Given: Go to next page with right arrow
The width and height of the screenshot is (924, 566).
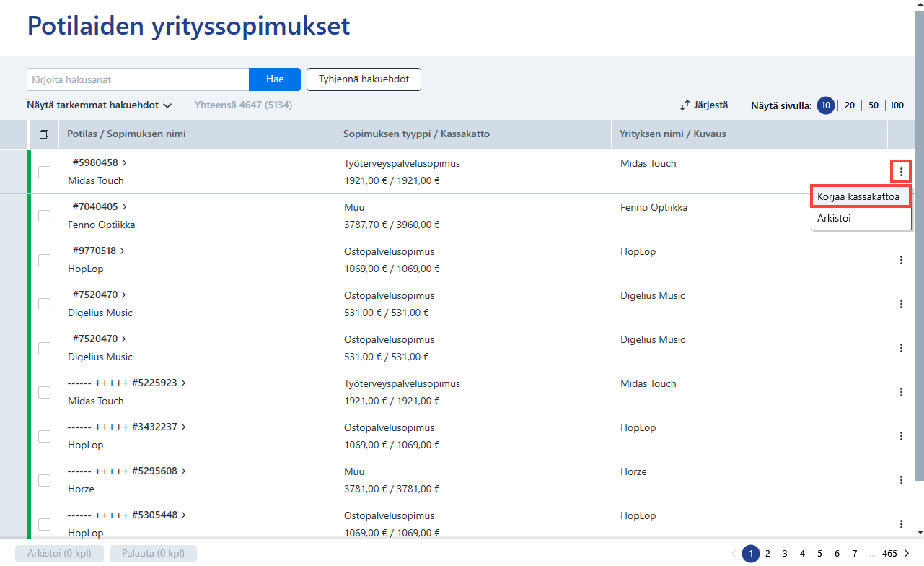Looking at the screenshot, I should (x=907, y=554).
